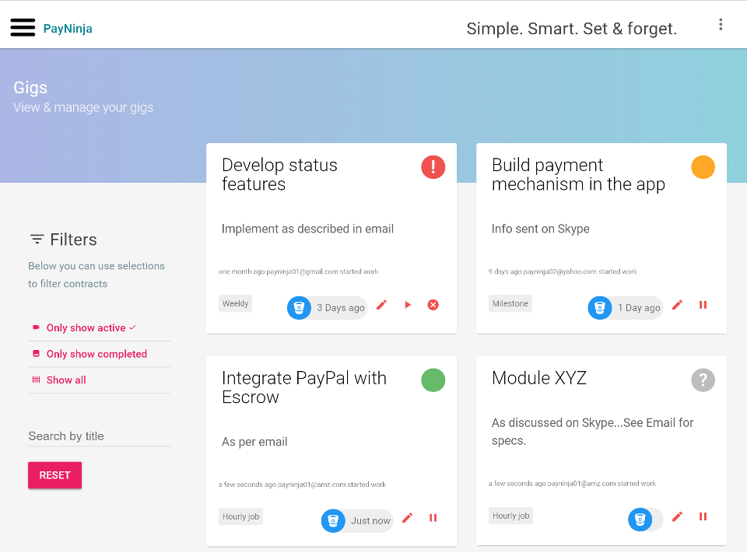Click the orange status circle
The height and width of the screenshot is (560, 747).
[x=703, y=167]
